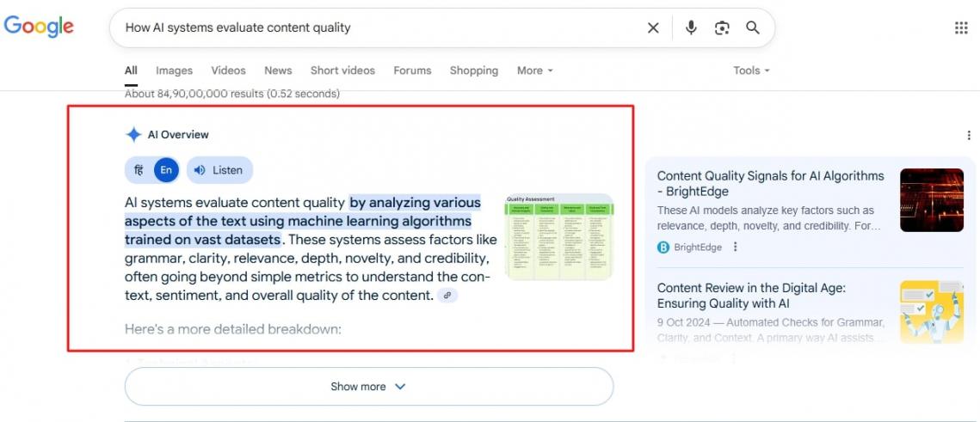
Task: Listen to the AI Overview audio
Action: [x=219, y=170]
